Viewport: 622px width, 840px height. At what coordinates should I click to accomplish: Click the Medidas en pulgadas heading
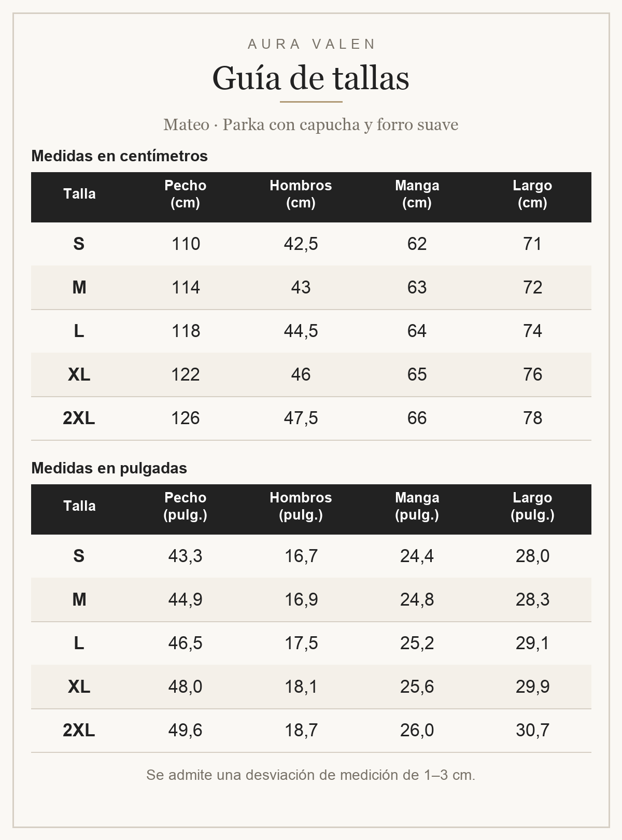(109, 468)
